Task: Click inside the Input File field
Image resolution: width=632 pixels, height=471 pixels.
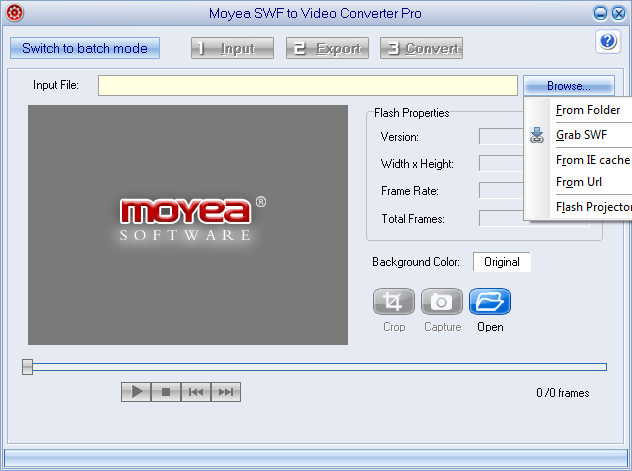Action: pos(308,85)
